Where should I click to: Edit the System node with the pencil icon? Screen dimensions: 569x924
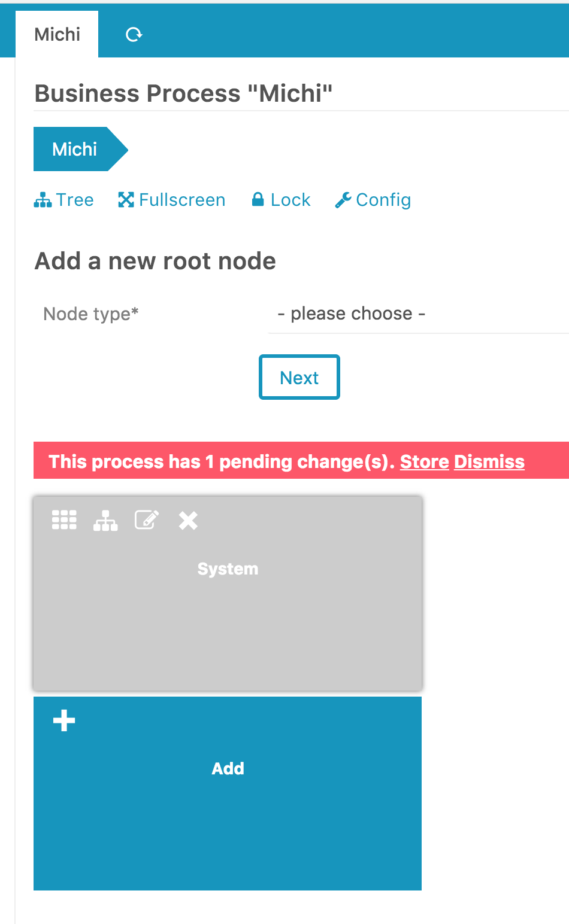point(146,520)
